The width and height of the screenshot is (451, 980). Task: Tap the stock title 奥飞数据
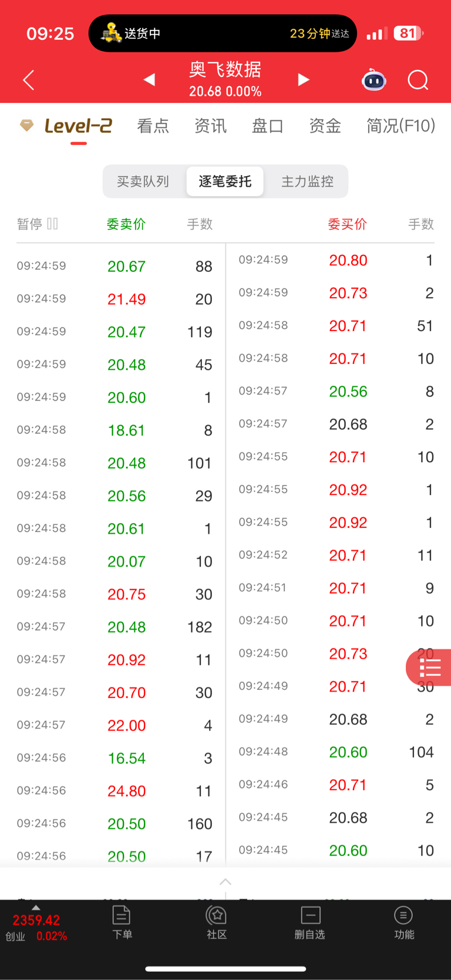click(225, 69)
